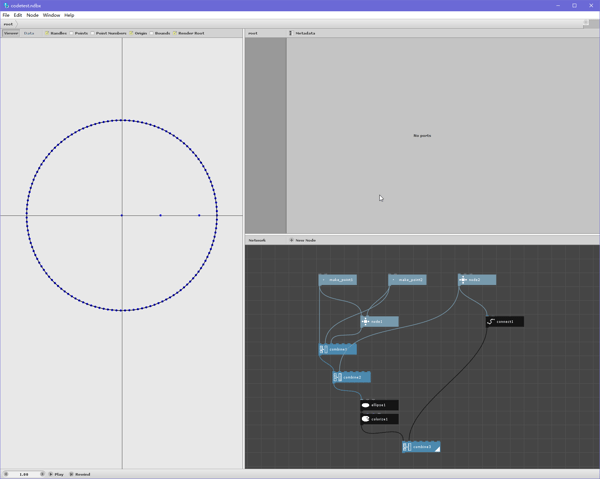The image size is (600, 479).
Task: Decrease frame number with left arrow
Action: point(6,474)
